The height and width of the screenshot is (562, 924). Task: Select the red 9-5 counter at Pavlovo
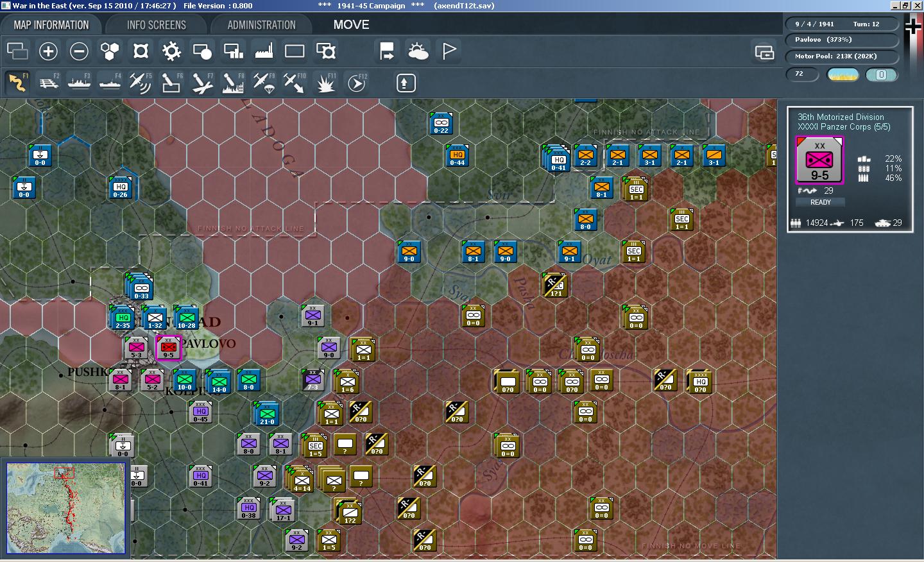168,348
